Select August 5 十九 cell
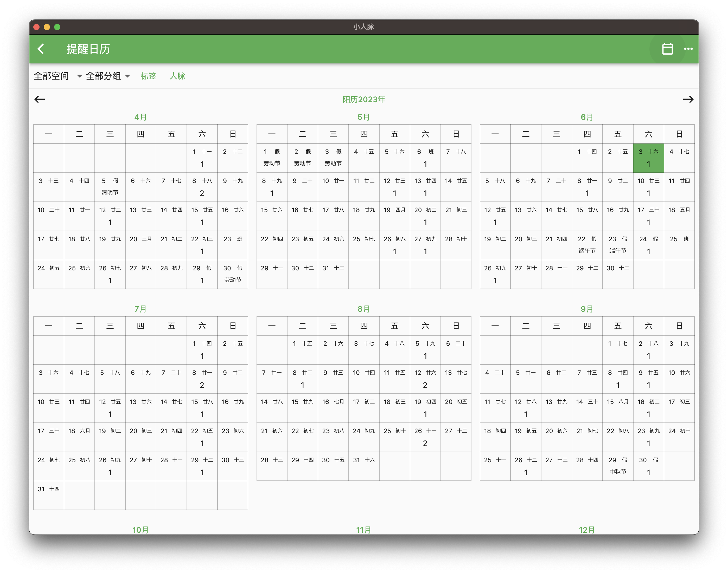This screenshot has height=573, width=728. pyautogui.click(x=425, y=350)
